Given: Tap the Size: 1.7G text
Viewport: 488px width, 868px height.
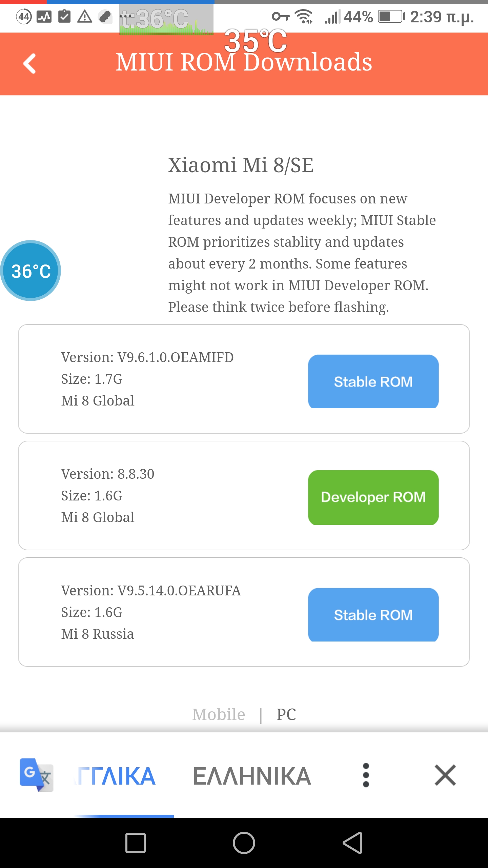Looking at the screenshot, I should (x=92, y=379).
